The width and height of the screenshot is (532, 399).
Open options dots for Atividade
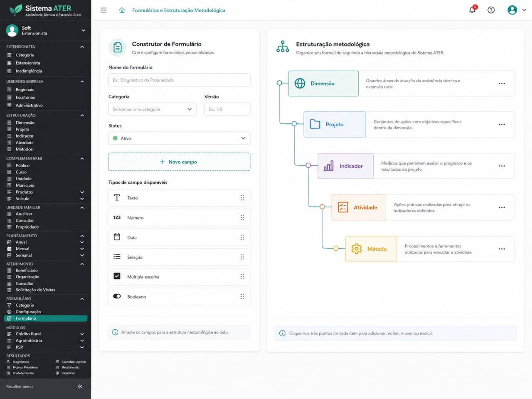(502, 207)
